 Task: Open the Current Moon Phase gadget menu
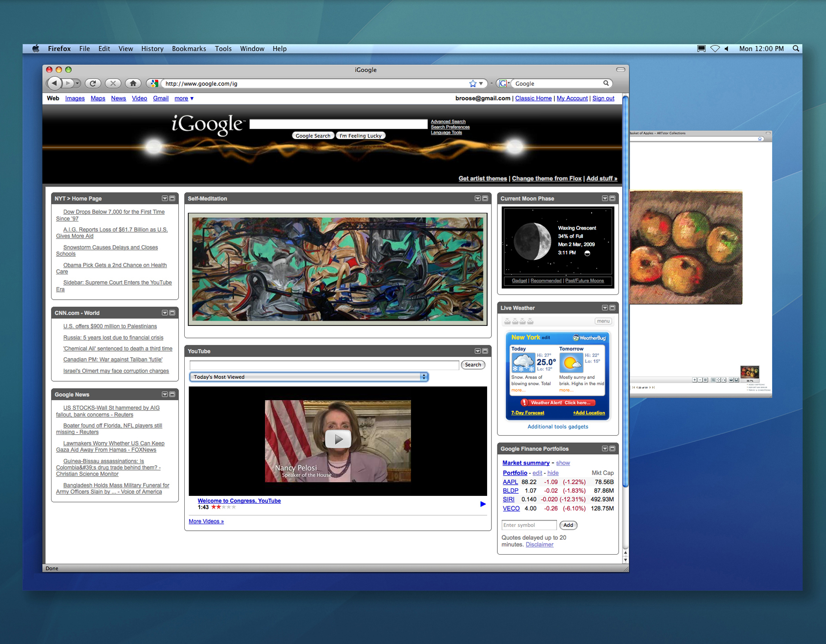point(604,198)
